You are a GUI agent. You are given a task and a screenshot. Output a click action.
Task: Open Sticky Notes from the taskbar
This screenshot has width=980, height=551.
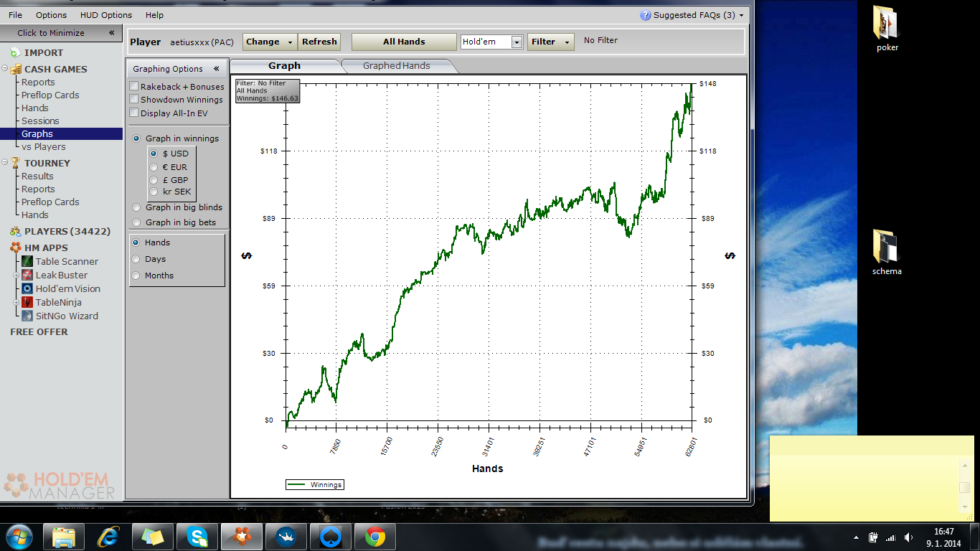point(153,537)
